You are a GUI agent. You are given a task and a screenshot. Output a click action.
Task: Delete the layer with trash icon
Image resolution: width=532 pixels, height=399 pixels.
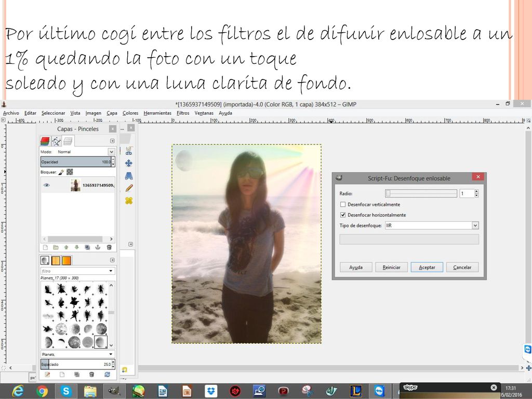point(109,247)
